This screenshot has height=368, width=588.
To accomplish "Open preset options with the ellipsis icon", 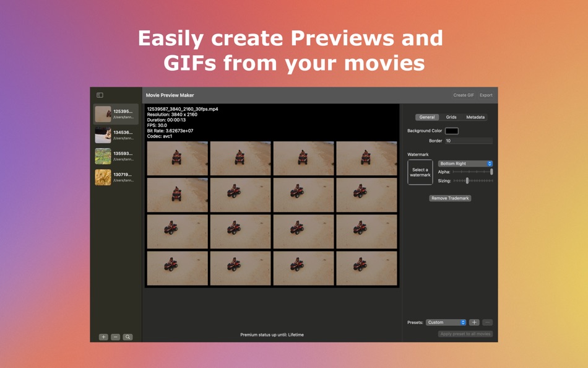I will pos(488,322).
